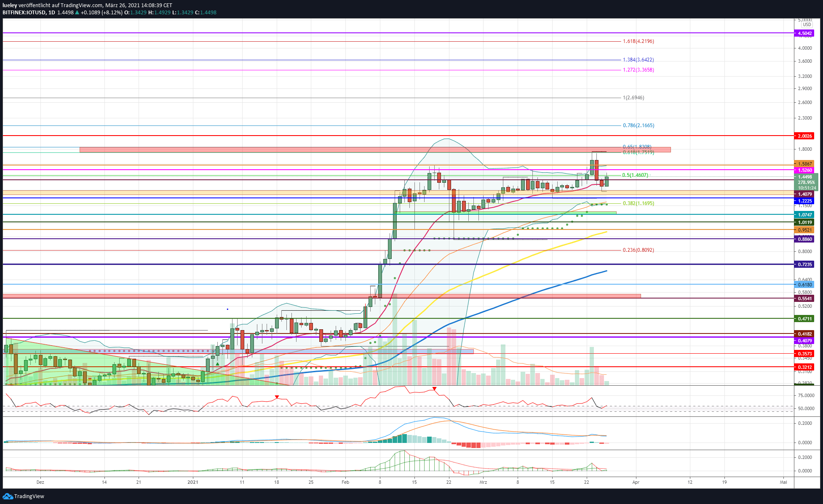Open the TradingView wordmark link
Image resolution: width=823 pixels, height=504 pixels.
coord(29,496)
